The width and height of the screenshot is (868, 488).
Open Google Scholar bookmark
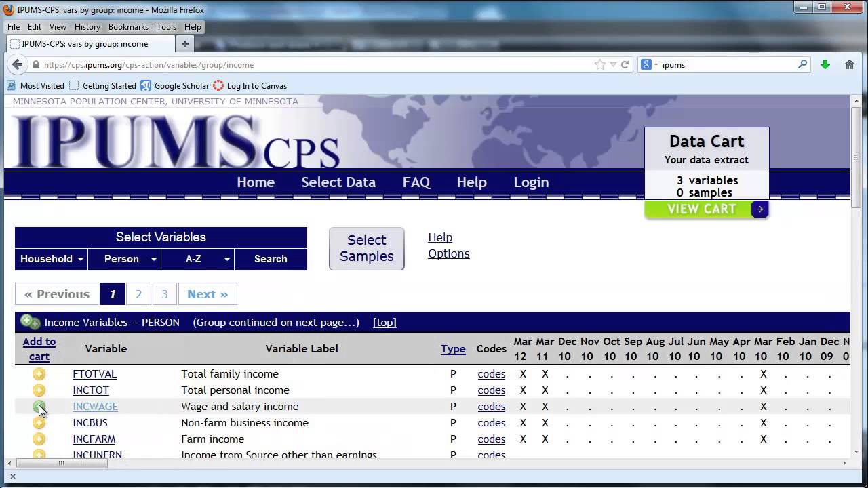[x=175, y=86]
